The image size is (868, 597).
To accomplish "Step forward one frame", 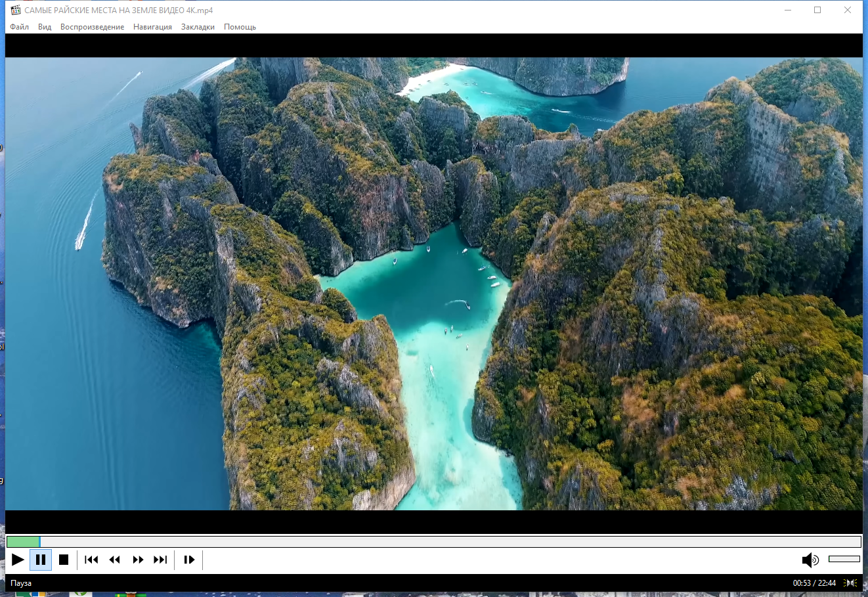I will (189, 560).
